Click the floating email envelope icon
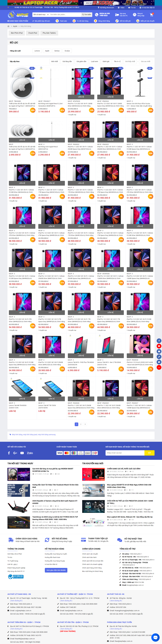Screen dimensions: 162x644 (x=159, y=351)
